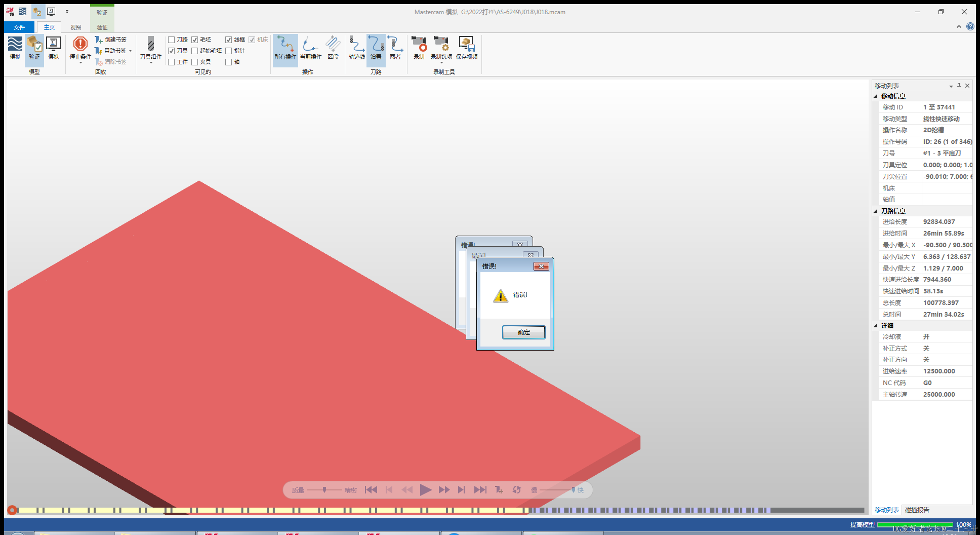Click the add bookmark icon in playback bar

tap(499, 489)
